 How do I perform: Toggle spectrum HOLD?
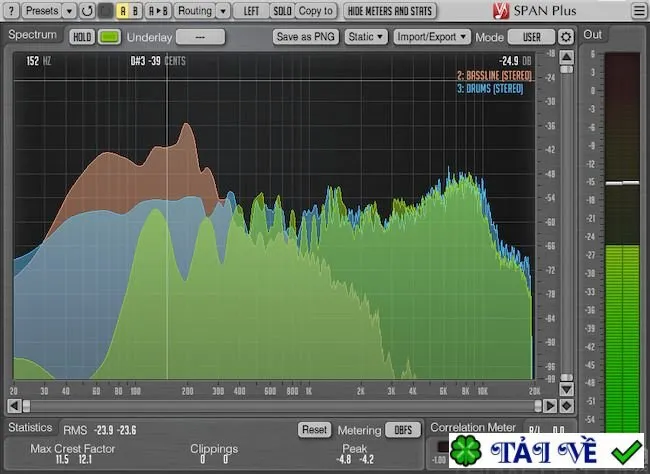pyautogui.click(x=82, y=37)
